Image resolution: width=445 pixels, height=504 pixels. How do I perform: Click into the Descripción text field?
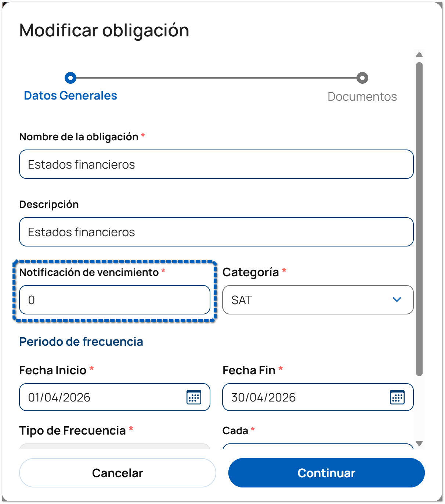point(216,232)
